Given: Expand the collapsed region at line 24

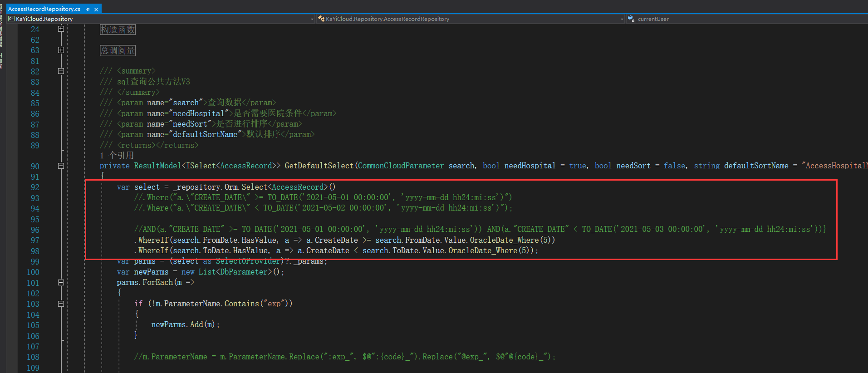Looking at the screenshot, I should (x=61, y=29).
